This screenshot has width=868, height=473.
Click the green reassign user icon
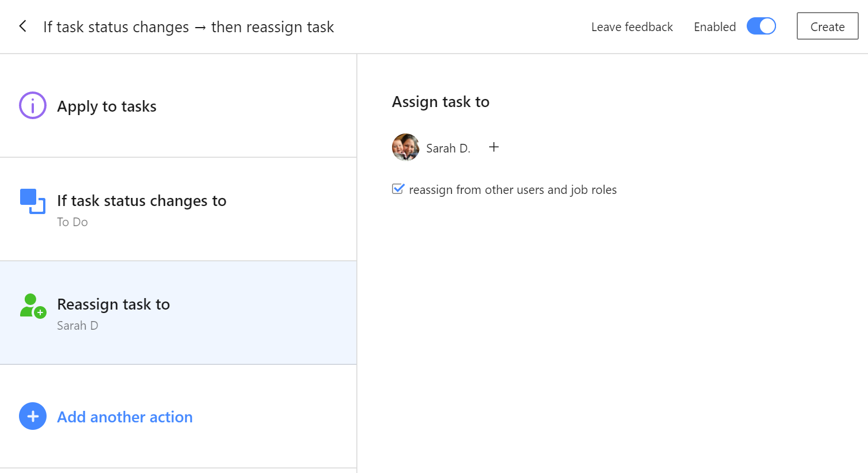pyautogui.click(x=33, y=306)
